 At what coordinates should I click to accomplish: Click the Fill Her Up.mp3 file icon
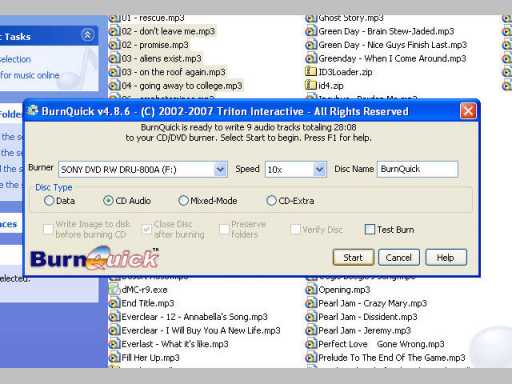pyautogui.click(x=114, y=358)
